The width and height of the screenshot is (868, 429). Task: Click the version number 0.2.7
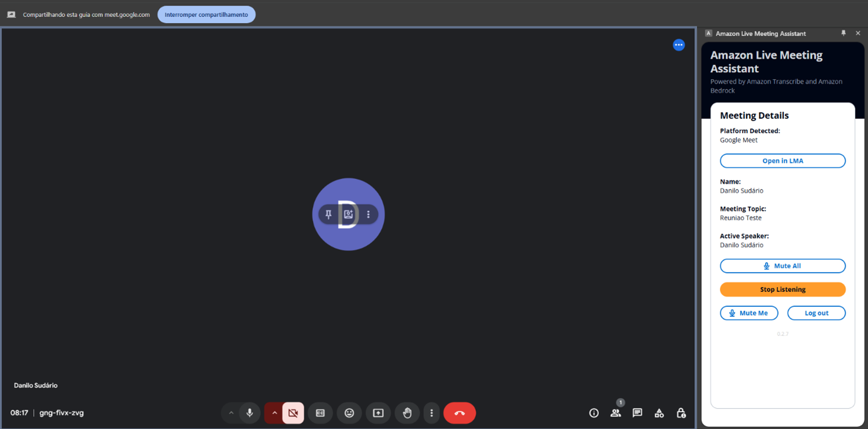point(783,334)
